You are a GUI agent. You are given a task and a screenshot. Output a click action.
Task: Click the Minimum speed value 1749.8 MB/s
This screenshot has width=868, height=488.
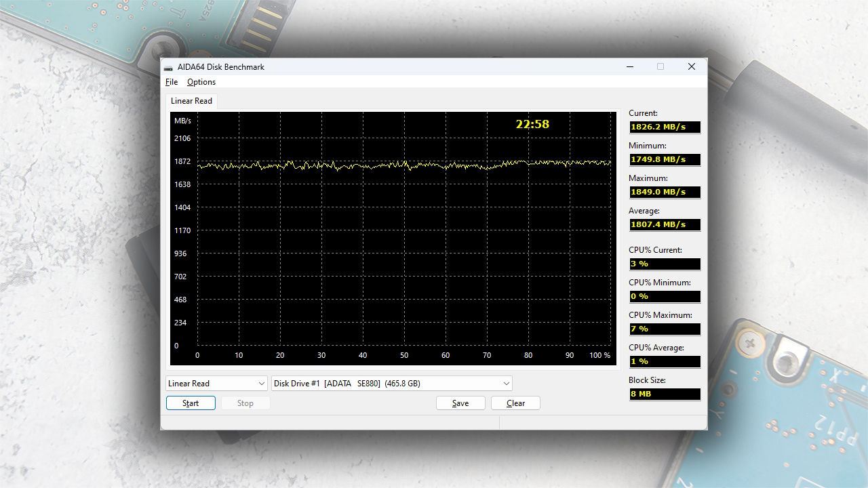pos(665,159)
